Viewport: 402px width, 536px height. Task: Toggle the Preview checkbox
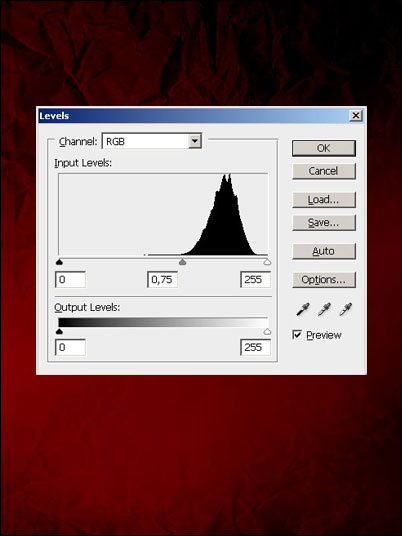point(297,335)
